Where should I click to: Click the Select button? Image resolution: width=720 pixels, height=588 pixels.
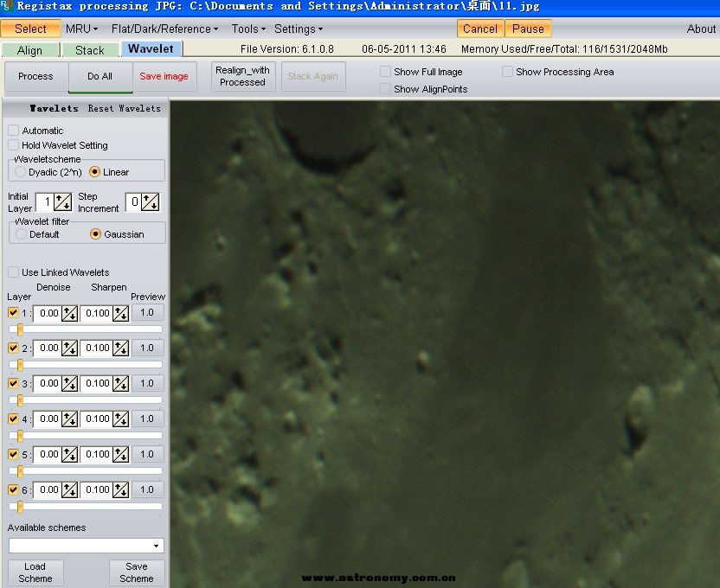30,29
